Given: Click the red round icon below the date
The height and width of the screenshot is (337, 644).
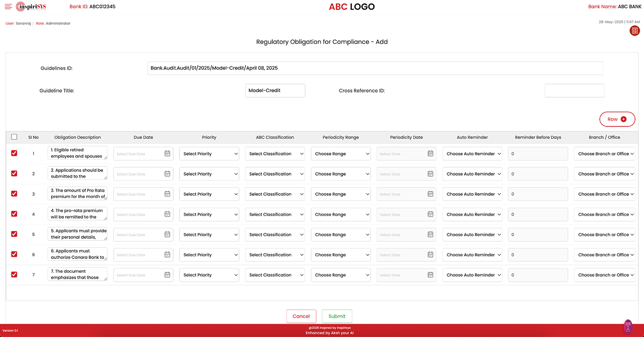Looking at the screenshot, I should tap(635, 31).
